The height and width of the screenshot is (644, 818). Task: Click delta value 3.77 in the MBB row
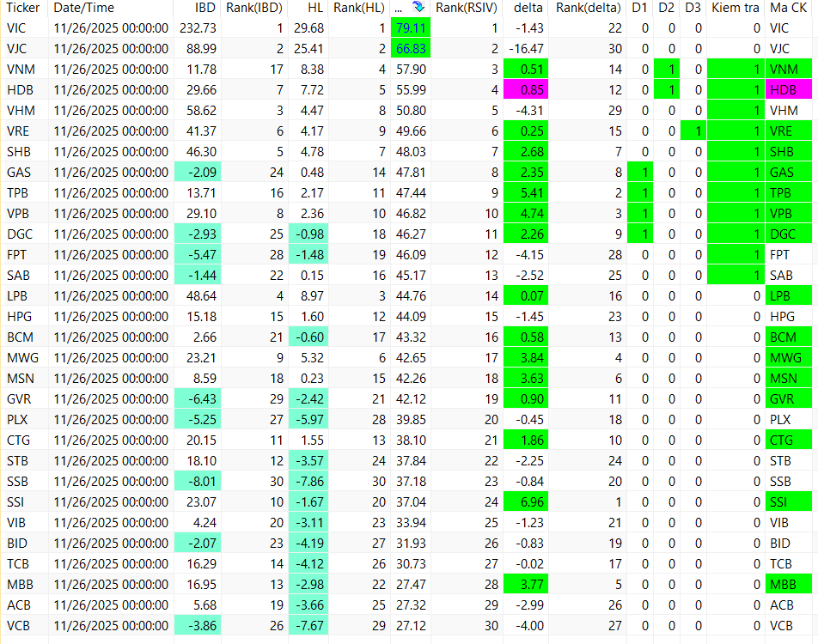526,585
